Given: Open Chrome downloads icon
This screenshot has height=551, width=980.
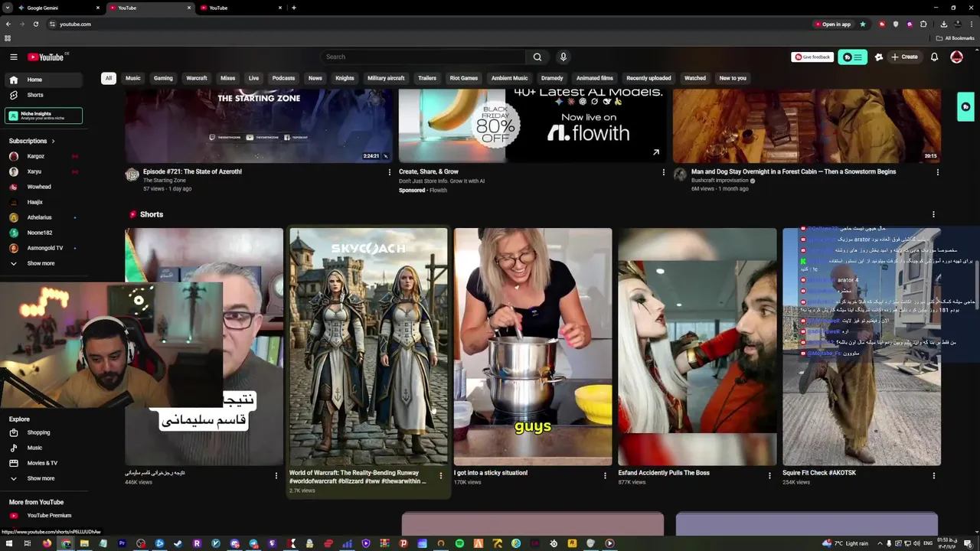Looking at the screenshot, I should pos(944,24).
